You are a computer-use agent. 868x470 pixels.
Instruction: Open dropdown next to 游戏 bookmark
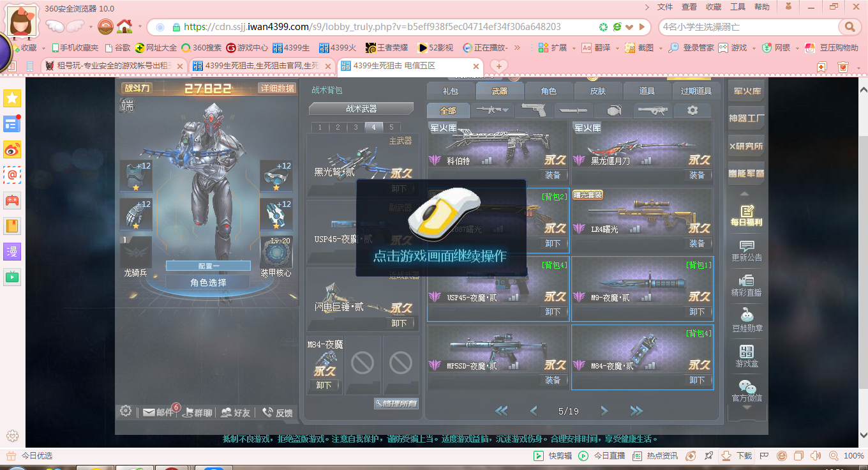pos(754,47)
